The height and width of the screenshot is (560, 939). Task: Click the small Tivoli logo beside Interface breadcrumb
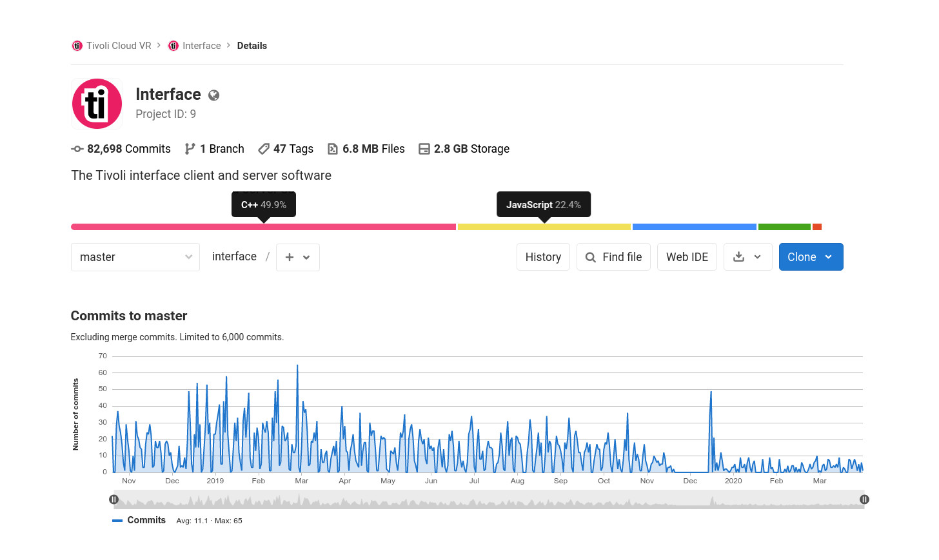173,46
